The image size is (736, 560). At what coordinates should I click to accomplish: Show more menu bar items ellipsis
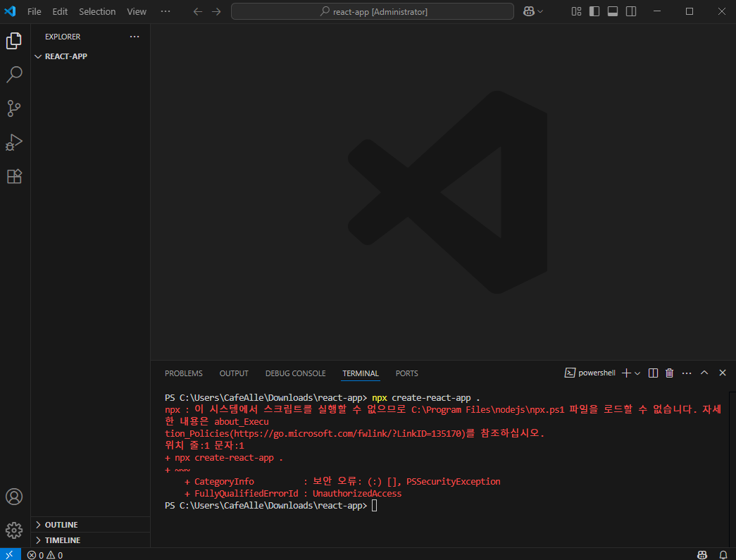click(166, 12)
